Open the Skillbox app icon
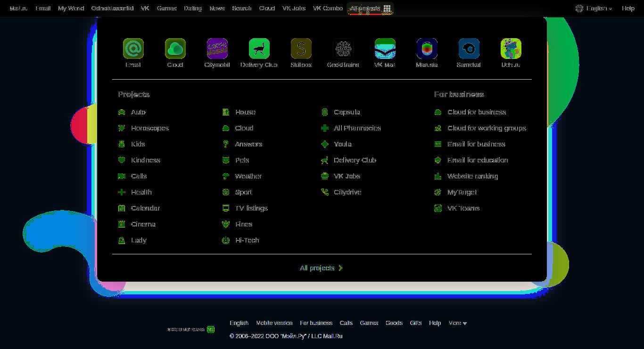 (301, 49)
